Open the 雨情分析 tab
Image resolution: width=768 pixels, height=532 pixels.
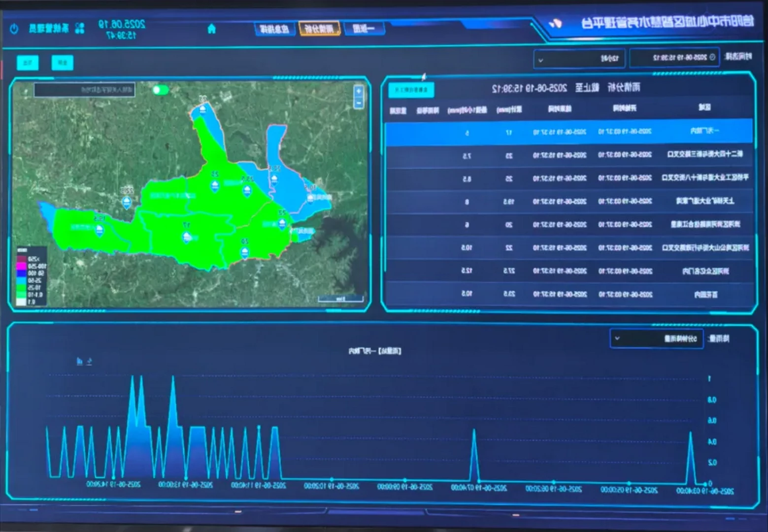319,29
